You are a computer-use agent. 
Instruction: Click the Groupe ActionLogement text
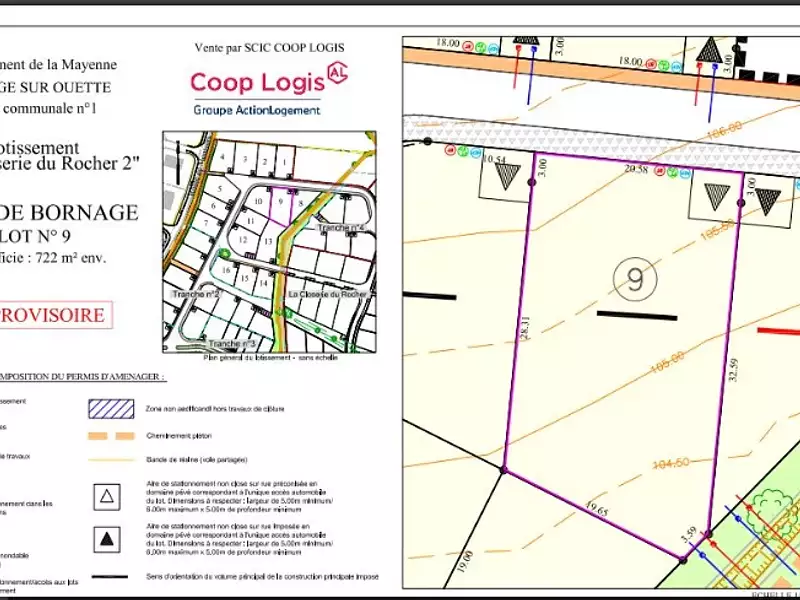click(x=257, y=109)
